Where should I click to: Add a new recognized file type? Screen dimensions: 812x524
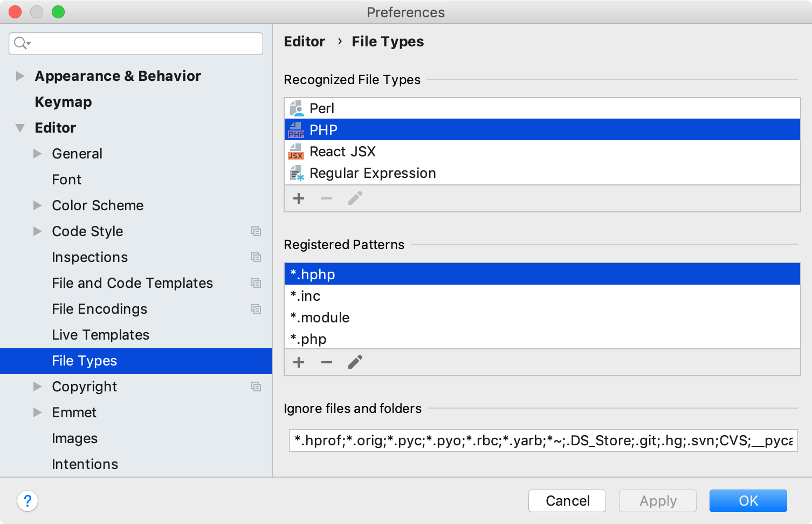[x=299, y=198]
